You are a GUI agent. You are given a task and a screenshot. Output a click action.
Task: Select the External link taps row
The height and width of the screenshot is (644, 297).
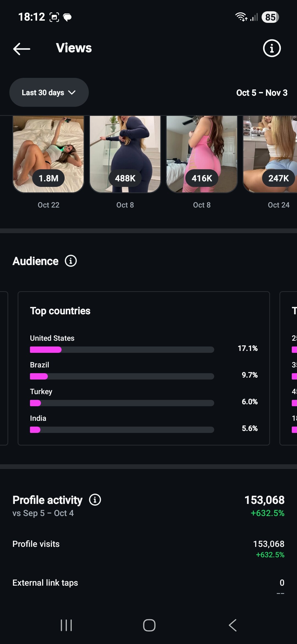[148, 583]
